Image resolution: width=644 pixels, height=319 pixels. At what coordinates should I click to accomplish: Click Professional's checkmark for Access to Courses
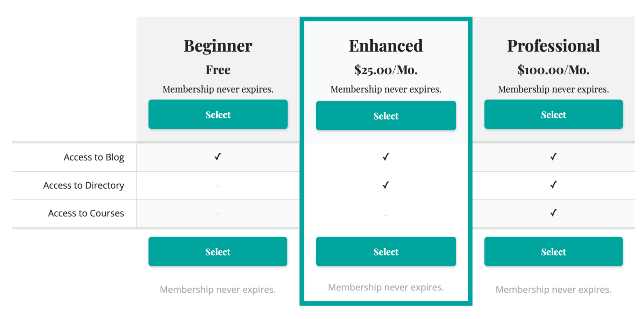(553, 213)
